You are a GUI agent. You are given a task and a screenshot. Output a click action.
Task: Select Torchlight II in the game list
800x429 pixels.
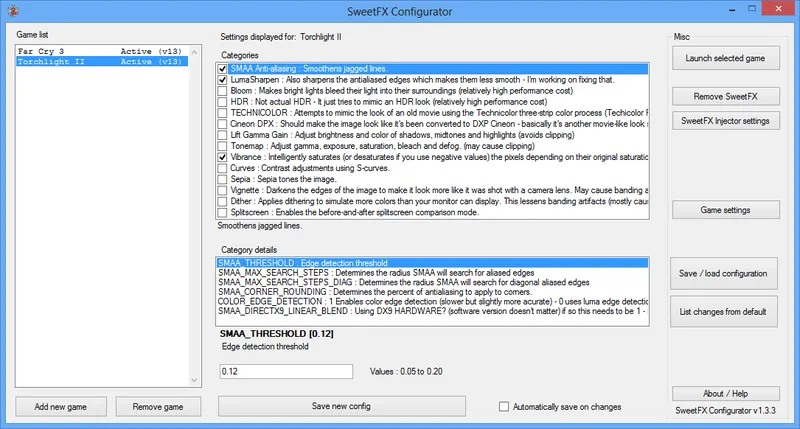click(102, 61)
